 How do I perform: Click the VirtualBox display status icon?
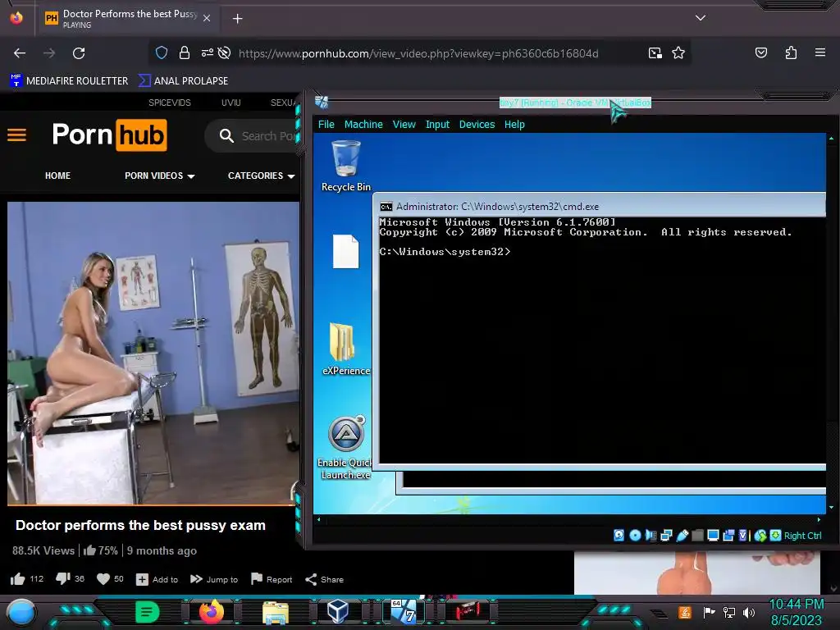pyautogui.click(x=713, y=535)
